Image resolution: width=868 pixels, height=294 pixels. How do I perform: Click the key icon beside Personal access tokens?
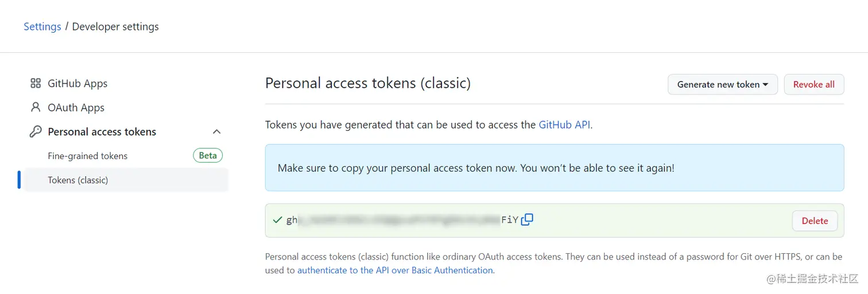(x=36, y=131)
